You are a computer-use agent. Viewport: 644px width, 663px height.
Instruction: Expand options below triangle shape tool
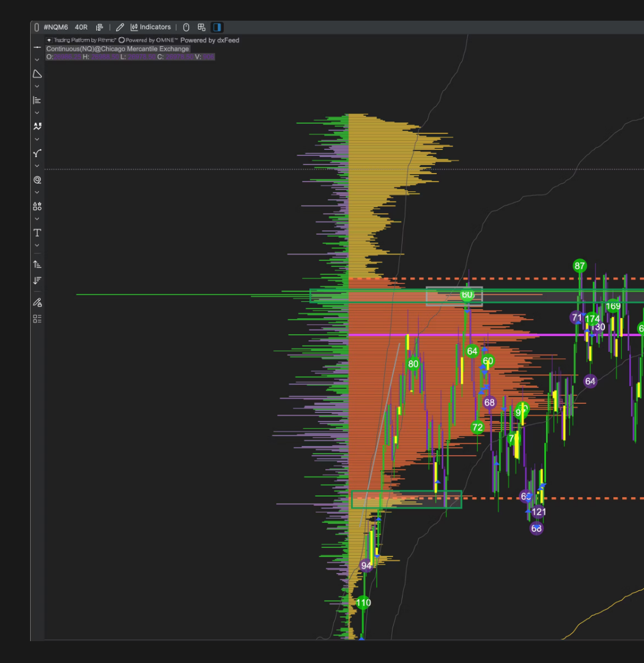37,86
